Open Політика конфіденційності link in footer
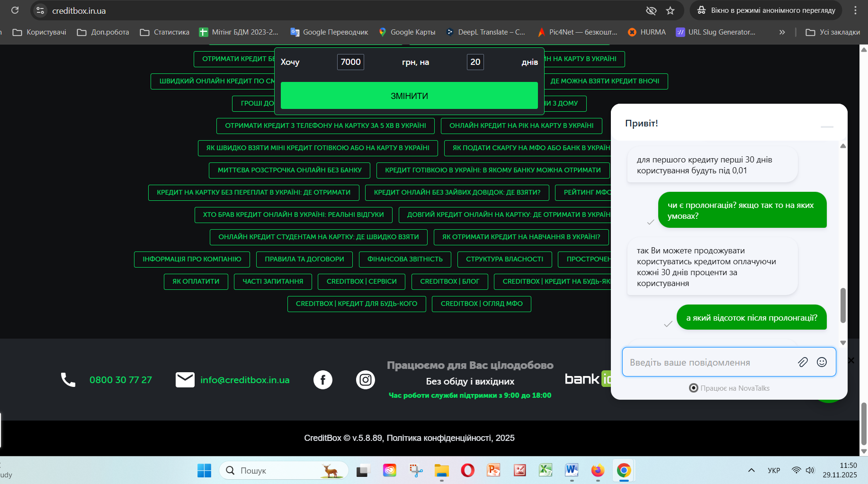The image size is (868, 484). point(439,438)
